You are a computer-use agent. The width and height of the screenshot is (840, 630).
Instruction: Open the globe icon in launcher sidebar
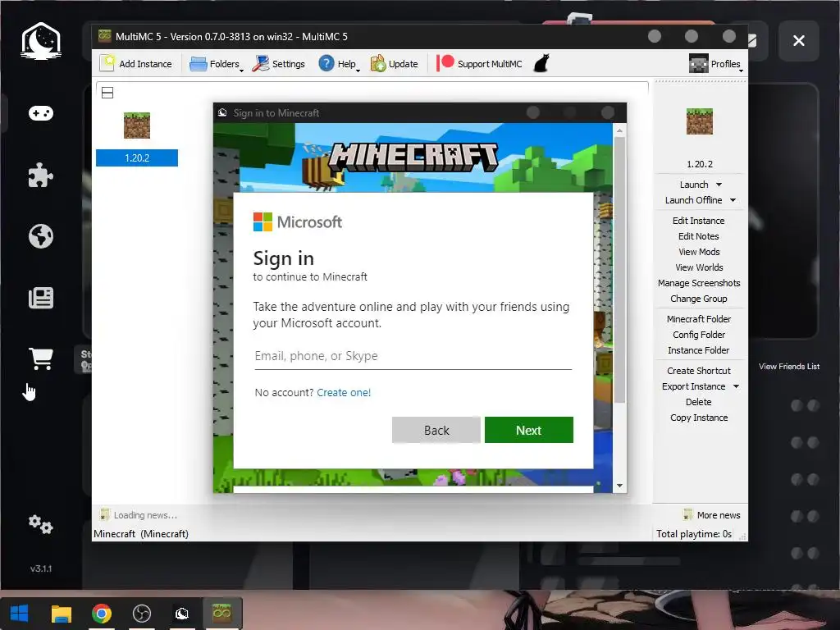pyautogui.click(x=41, y=236)
